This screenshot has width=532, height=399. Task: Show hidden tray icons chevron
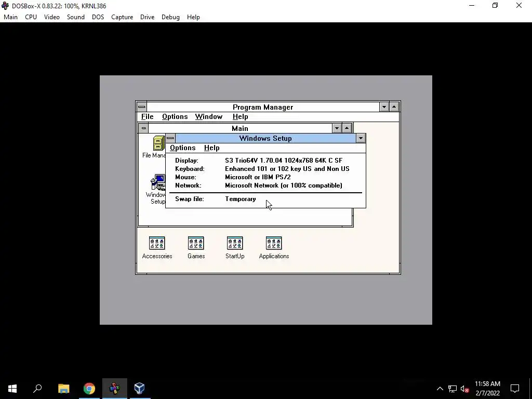pos(440,389)
